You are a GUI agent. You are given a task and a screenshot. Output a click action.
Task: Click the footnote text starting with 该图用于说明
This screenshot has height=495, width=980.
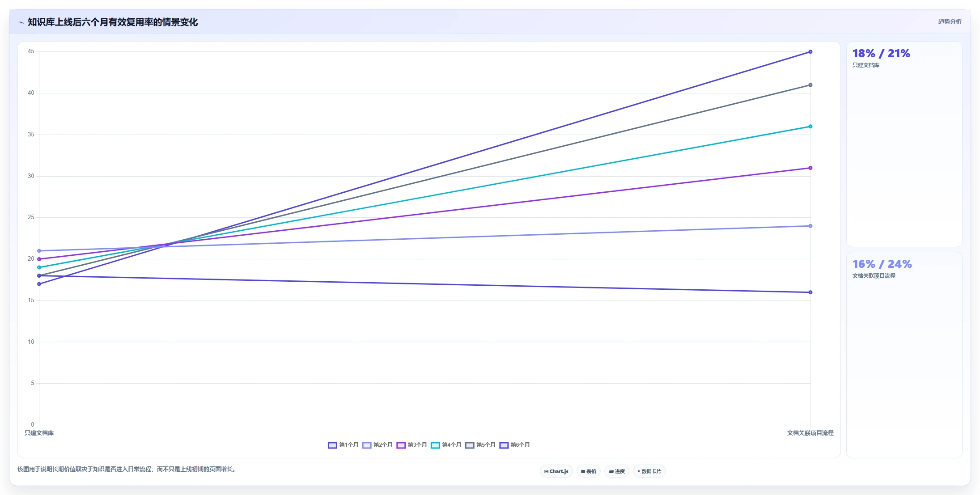[x=127, y=469]
